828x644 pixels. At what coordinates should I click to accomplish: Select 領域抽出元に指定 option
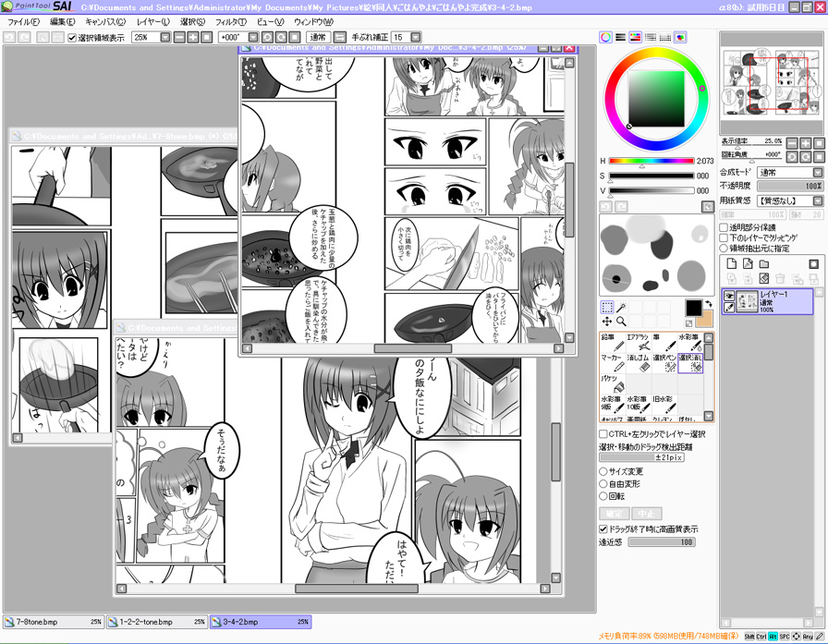(x=724, y=248)
